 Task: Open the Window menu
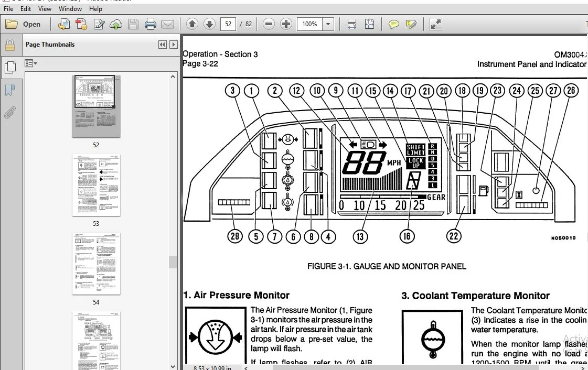pos(70,8)
